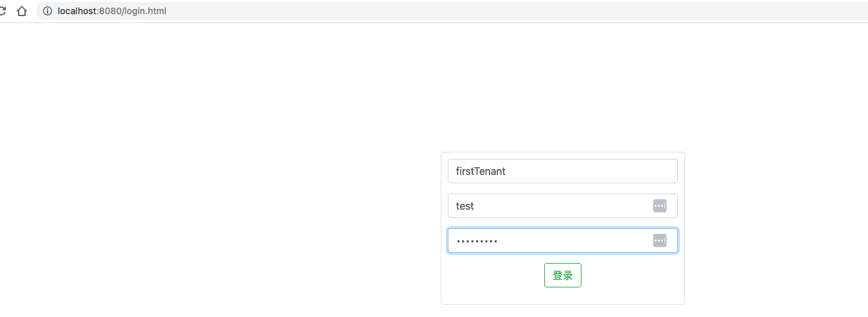Open password manager icon in password field

point(659,240)
